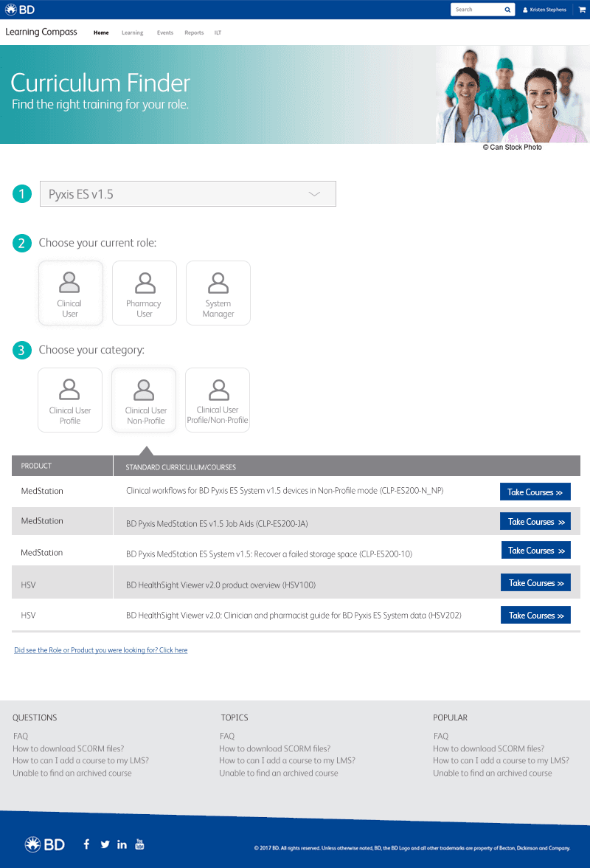Image resolution: width=590 pixels, height=868 pixels.
Task: Open 'Unable to find an archived course' under QUESTIONS
Action: pos(72,773)
